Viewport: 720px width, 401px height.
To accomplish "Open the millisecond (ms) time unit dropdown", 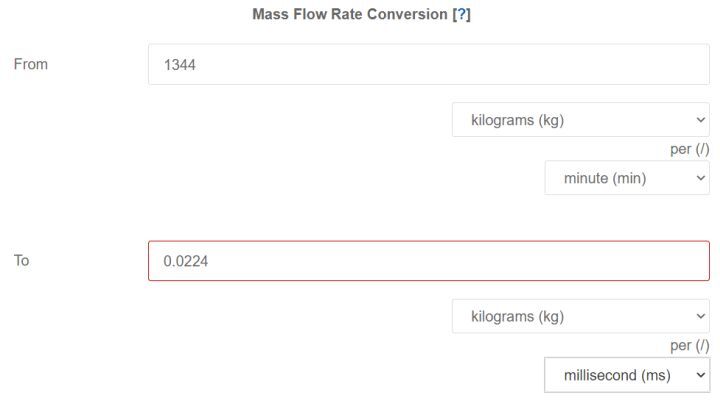I will 626,375.
